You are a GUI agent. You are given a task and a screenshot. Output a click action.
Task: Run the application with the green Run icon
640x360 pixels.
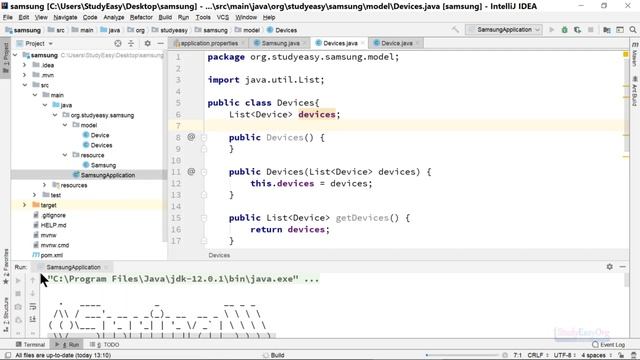pos(551,30)
